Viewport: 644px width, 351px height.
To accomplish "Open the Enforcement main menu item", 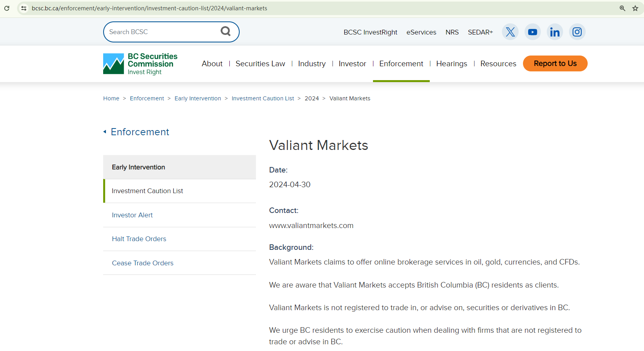I will [401, 64].
